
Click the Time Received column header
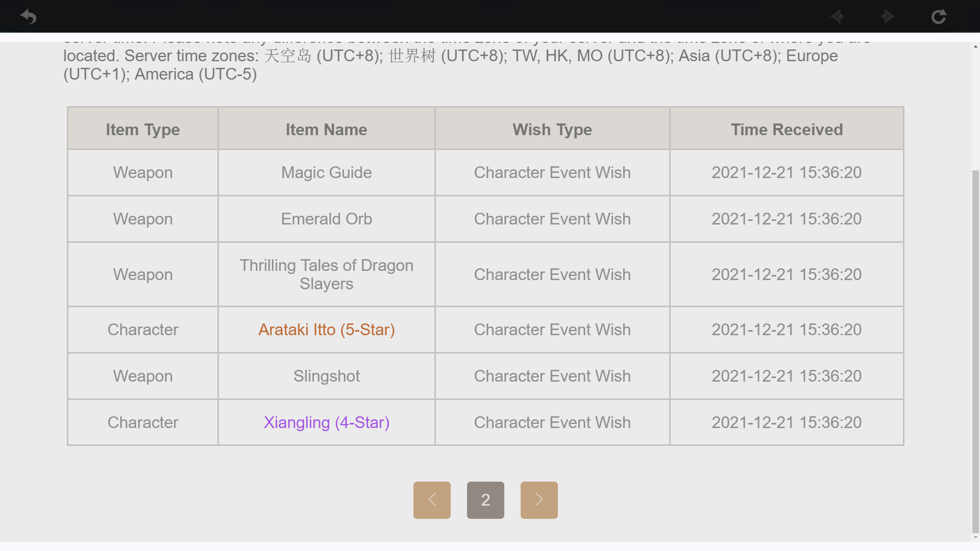coord(787,130)
